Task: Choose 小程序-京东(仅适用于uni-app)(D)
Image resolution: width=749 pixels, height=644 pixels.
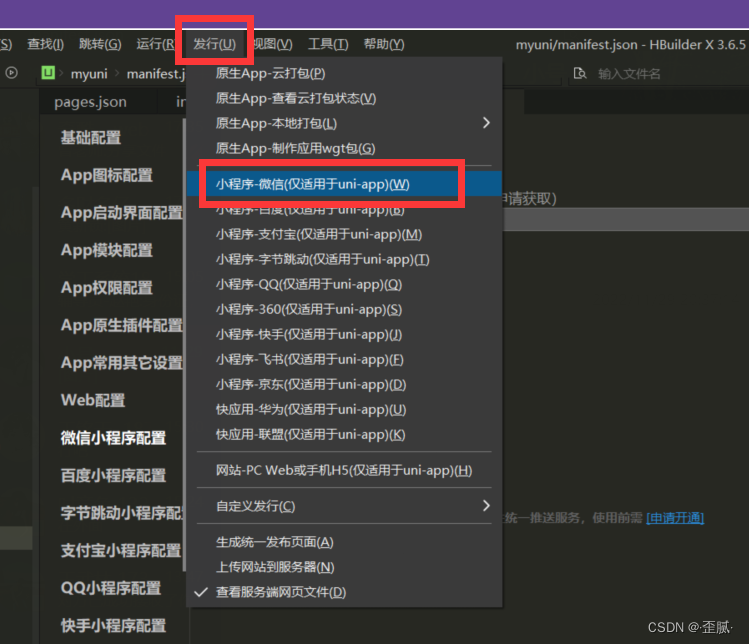Action: tap(344, 385)
